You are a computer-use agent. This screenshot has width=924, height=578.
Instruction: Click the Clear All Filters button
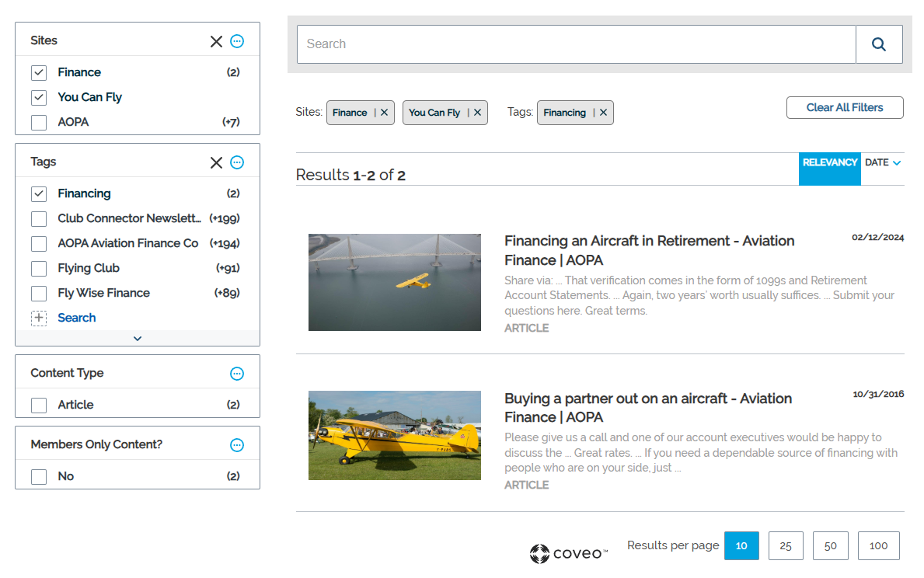pos(845,108)
